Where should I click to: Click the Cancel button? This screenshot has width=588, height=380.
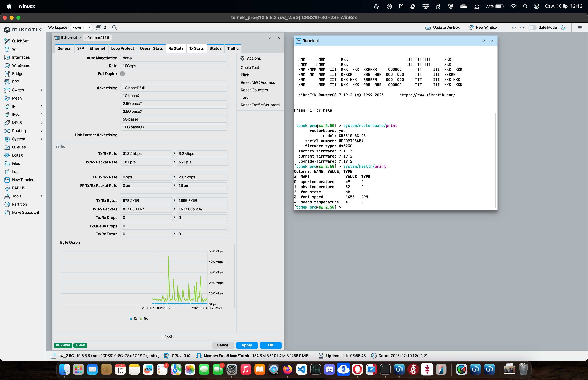[x=223, y=345]
